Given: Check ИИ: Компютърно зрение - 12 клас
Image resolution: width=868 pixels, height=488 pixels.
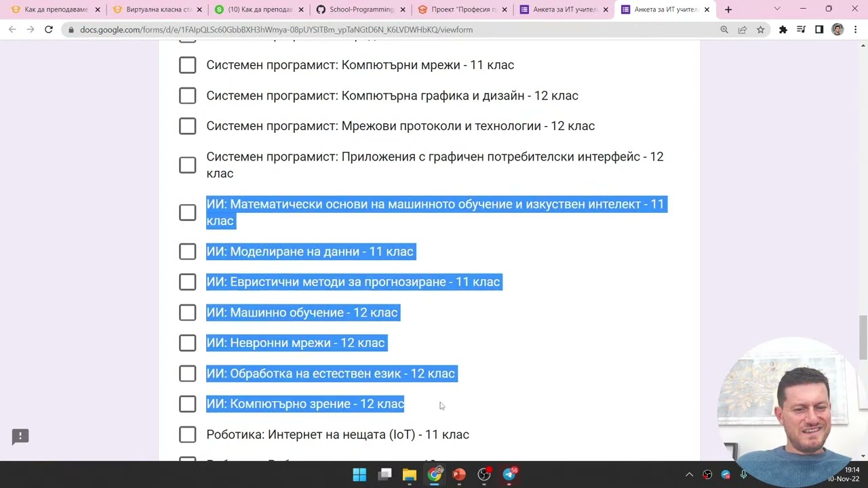Looking at the screenshot, I should tap(188, 404).
